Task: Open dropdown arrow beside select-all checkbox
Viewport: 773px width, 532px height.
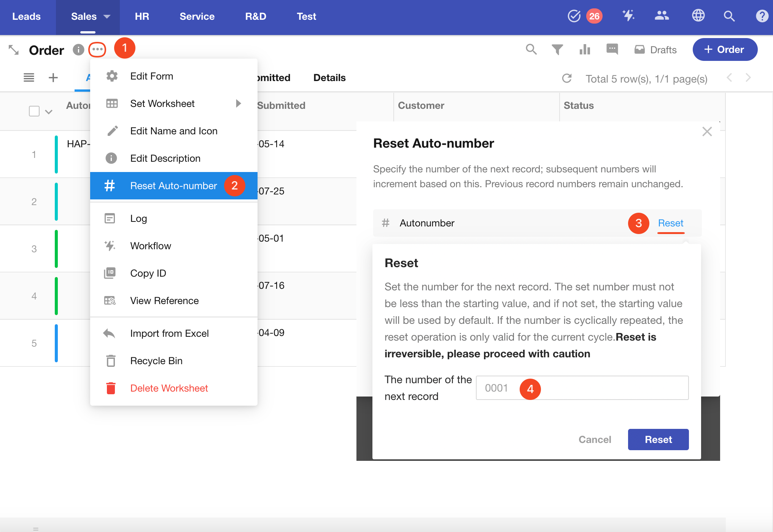Action: 49,112
